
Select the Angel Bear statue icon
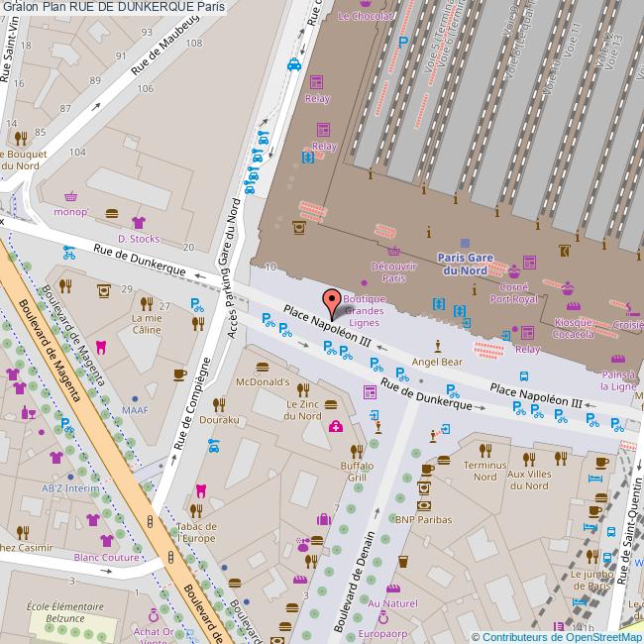[x=438, y=346]
